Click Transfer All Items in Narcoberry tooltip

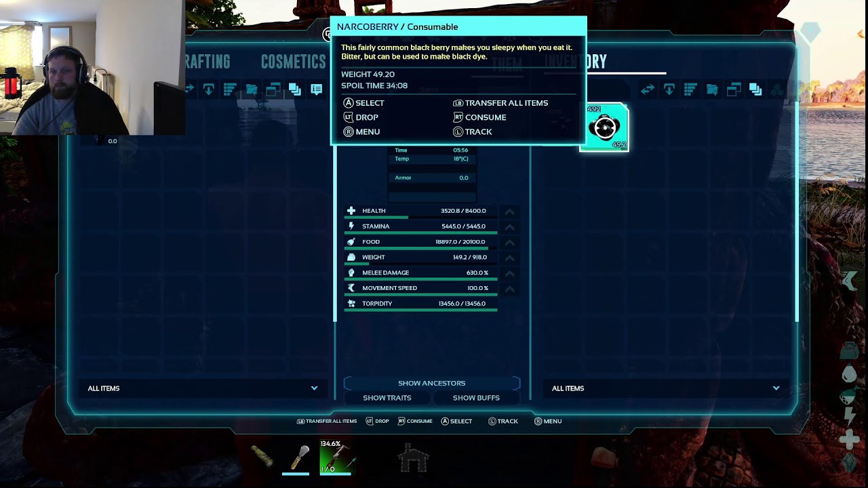pyautogui.click(x=500, y=103)
